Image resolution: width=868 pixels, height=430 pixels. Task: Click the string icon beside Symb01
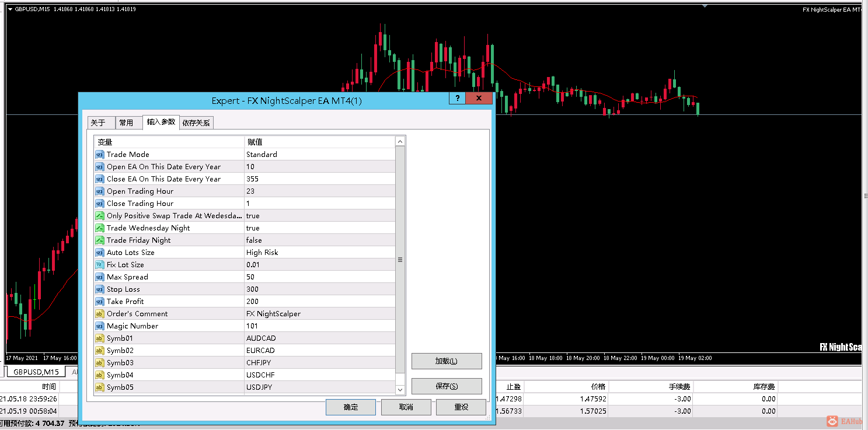point(100,338)
